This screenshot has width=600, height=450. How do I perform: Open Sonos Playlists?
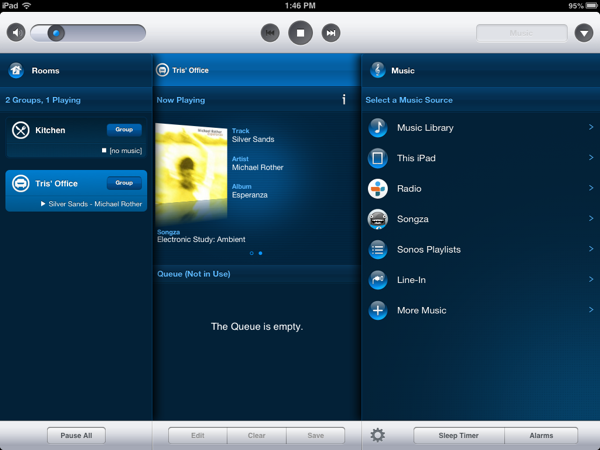pos(481,249)
